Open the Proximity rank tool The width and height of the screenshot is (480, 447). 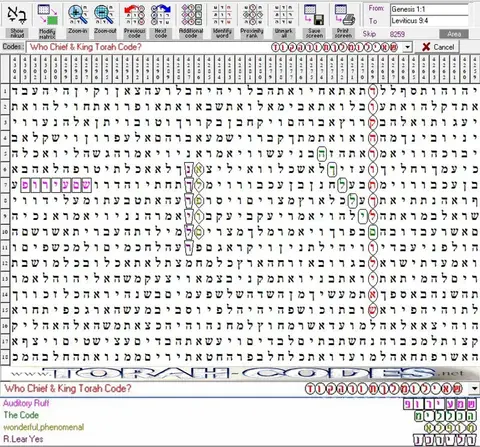(x=252, y=15)
